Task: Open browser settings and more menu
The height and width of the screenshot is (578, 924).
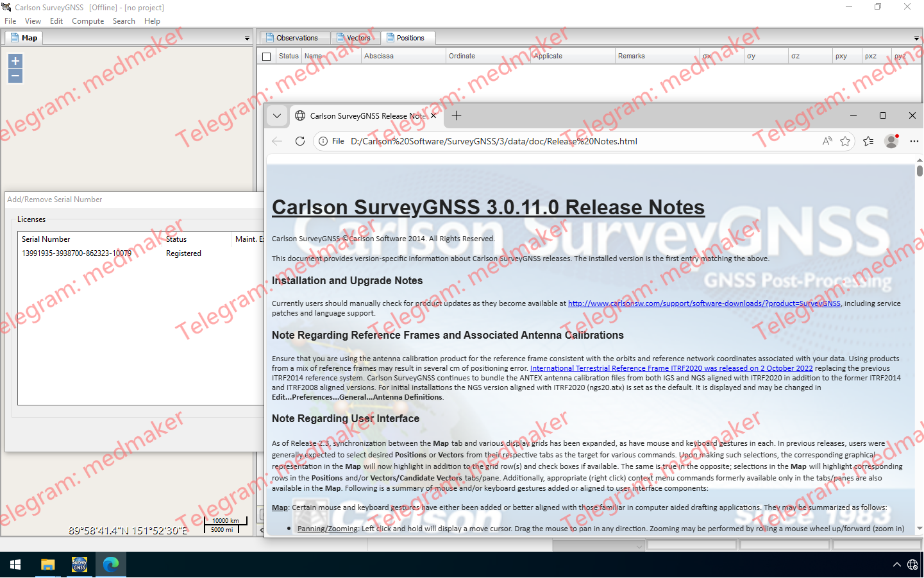Action: [x=914, y=141]
